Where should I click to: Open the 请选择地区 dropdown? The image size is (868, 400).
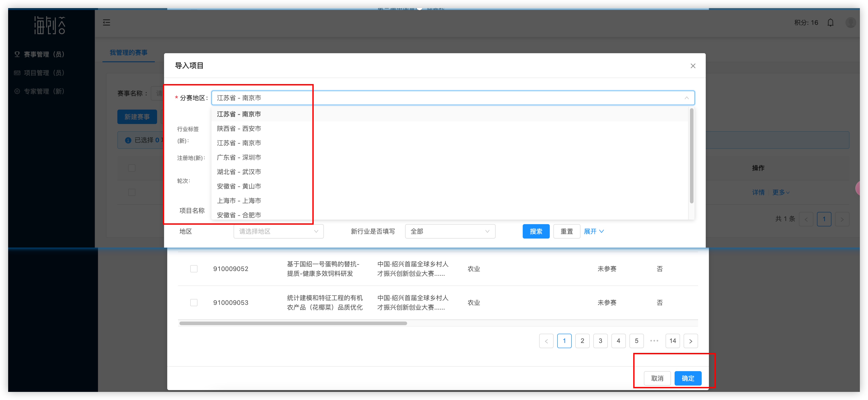tap(278, 231)
